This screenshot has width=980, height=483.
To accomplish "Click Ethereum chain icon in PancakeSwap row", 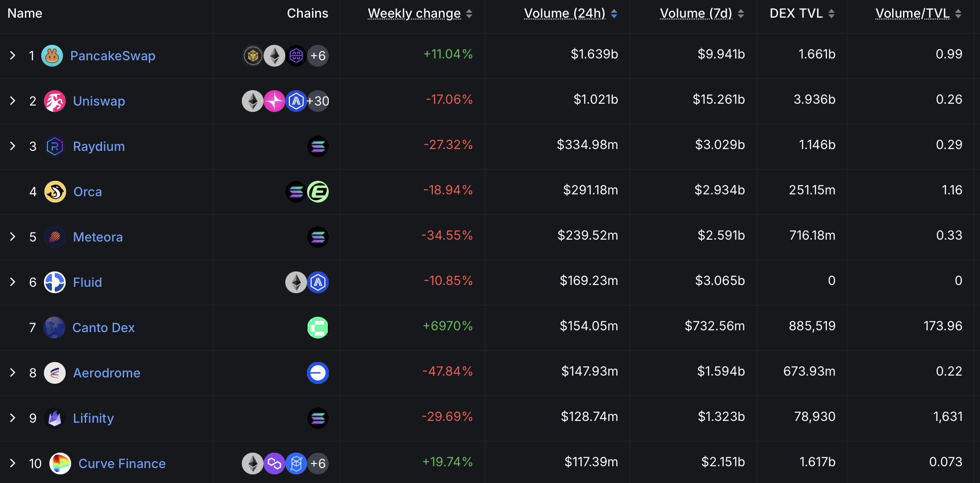I will 274,56.
